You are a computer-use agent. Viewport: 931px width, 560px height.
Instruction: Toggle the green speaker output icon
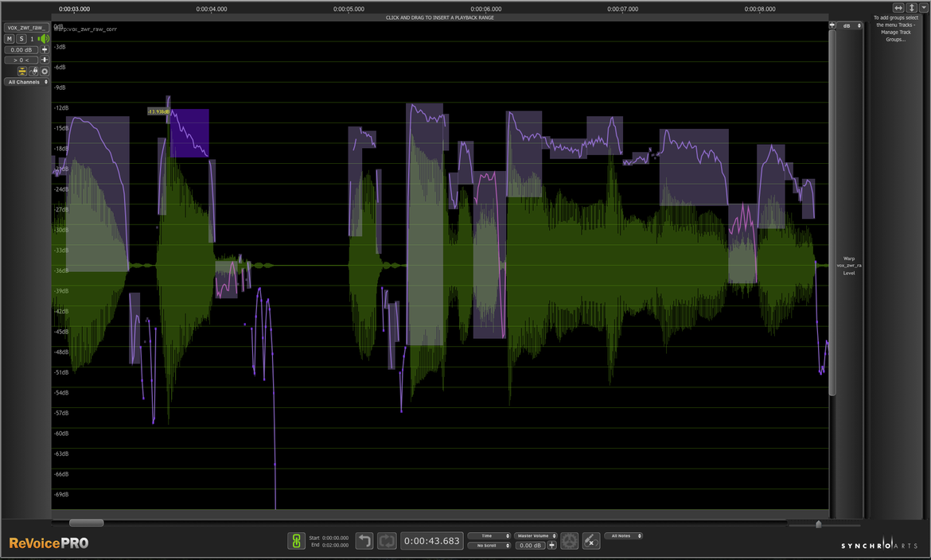[x=43, y=39]
